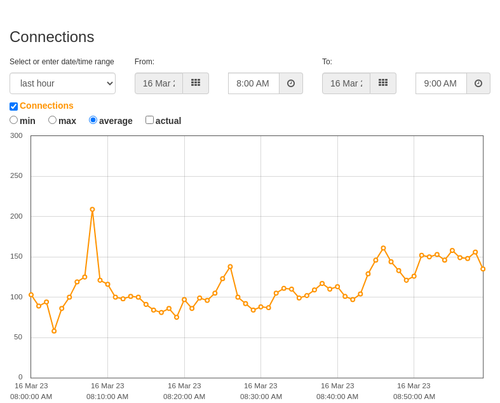Viewport: 500px width, 403px height.
Task: Open the To time clock picker icon
Action: 478,83
